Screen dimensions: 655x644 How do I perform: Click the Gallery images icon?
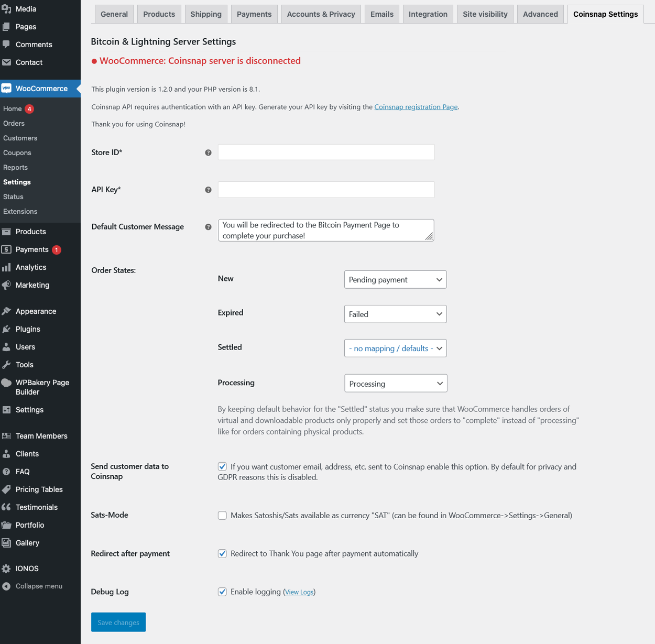[6, 543]
